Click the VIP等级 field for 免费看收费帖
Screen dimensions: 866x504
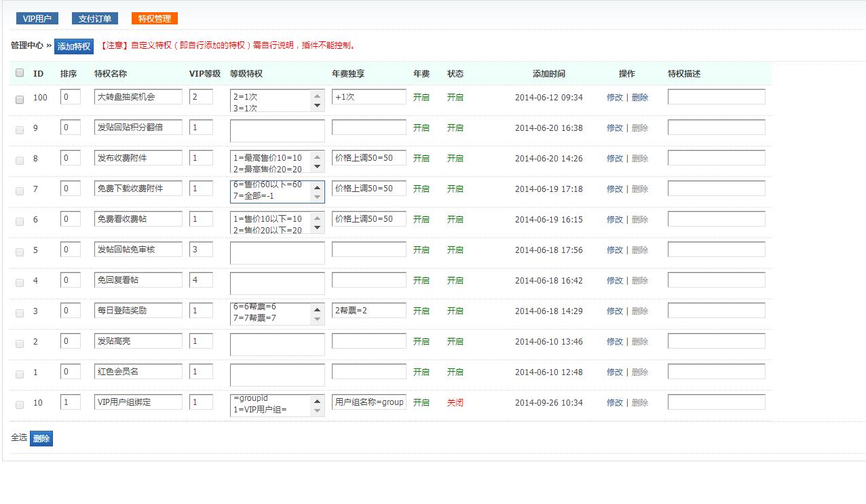[x=201, y=219]
